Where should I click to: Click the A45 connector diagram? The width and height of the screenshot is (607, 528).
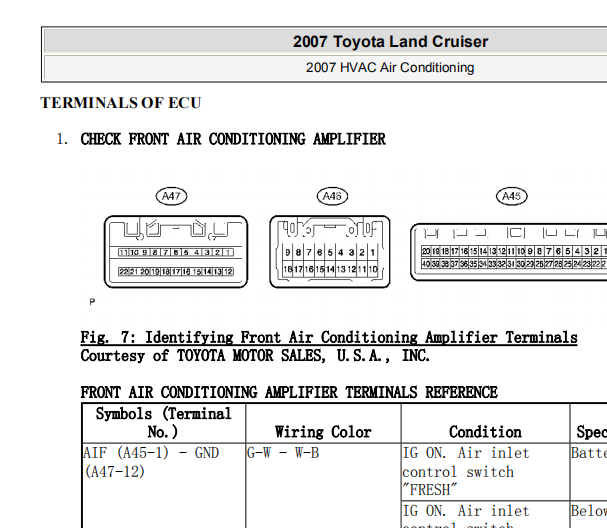point(509,252)
